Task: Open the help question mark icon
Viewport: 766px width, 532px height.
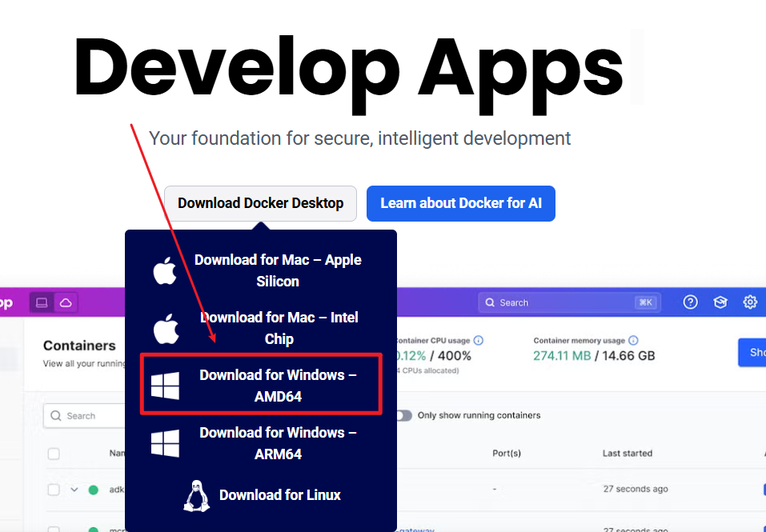Action: tap(690, 302)
